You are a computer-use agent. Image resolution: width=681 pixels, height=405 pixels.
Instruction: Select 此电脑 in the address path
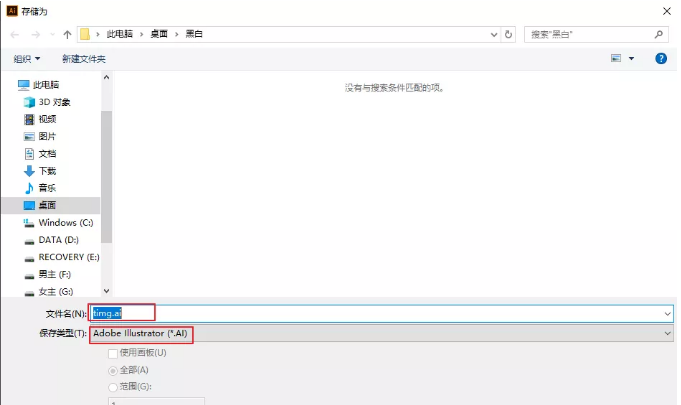120,34
